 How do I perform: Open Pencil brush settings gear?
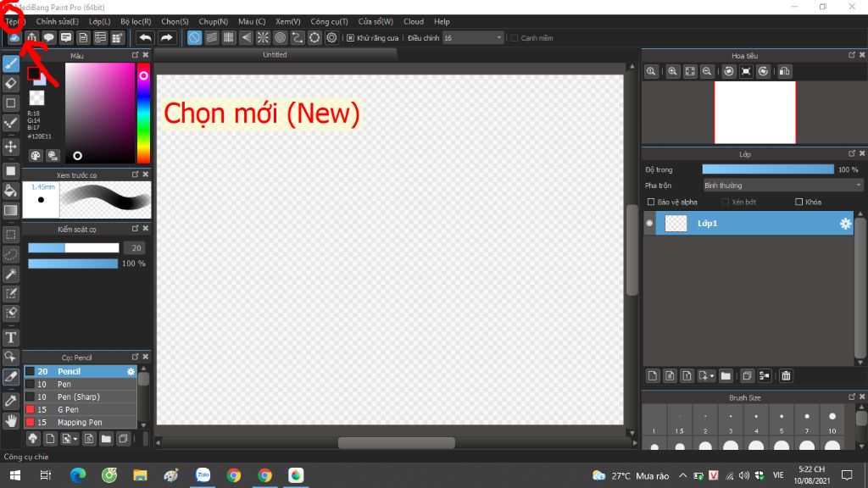click(x=131, y=372)
